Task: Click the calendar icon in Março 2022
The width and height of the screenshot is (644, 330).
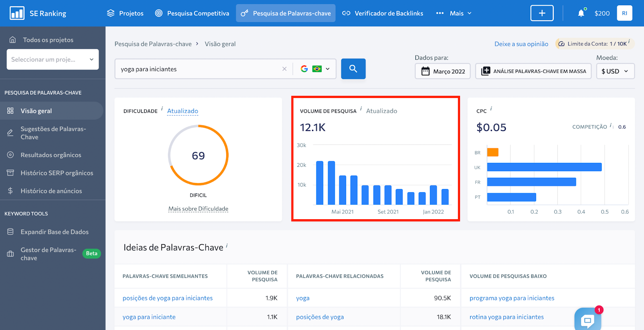Action: [x=425, y=71]
